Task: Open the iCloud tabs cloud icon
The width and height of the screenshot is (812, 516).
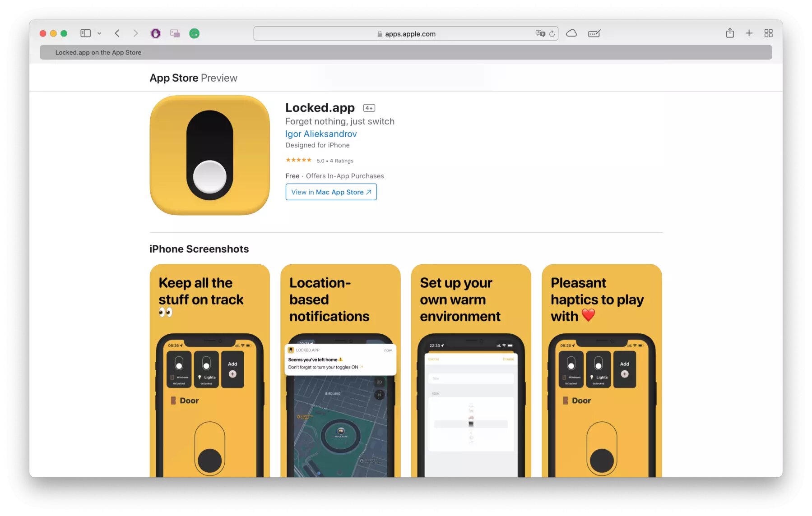Action: (x=571, y=33)
